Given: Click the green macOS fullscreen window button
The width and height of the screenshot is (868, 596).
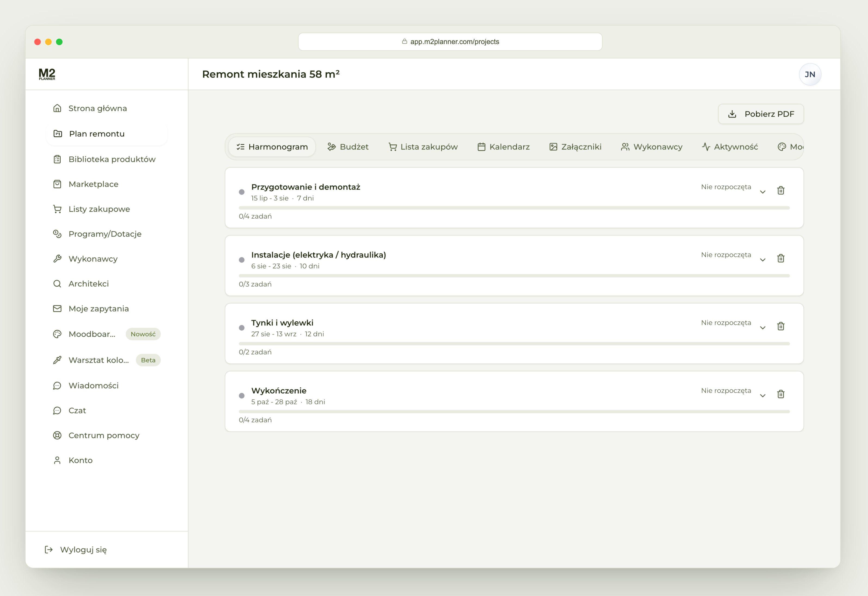Looking at the screenshot, I should (59, 42).
